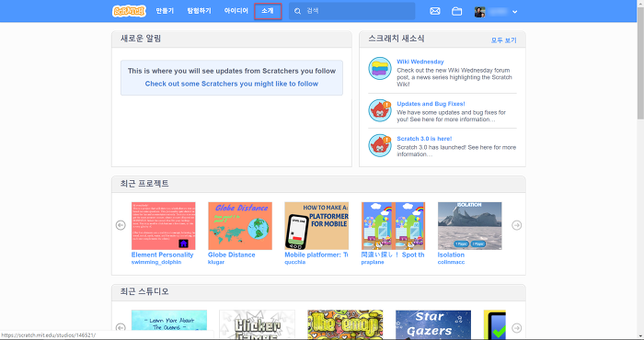Image resolution: width=644 pixels, height=340 pixels.
Task: Visit praplane author link
Action: pyautogui.click(x=373, y=262)
